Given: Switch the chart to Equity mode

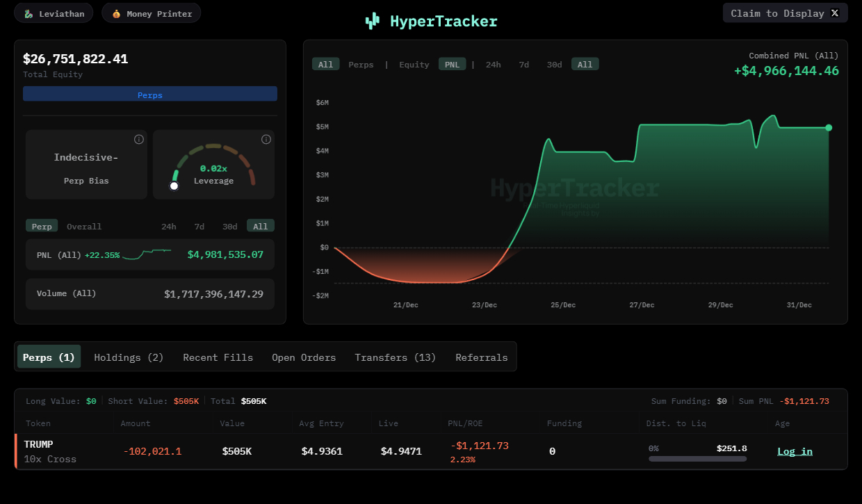Looking at the screenshot, I should click(414, 65).
